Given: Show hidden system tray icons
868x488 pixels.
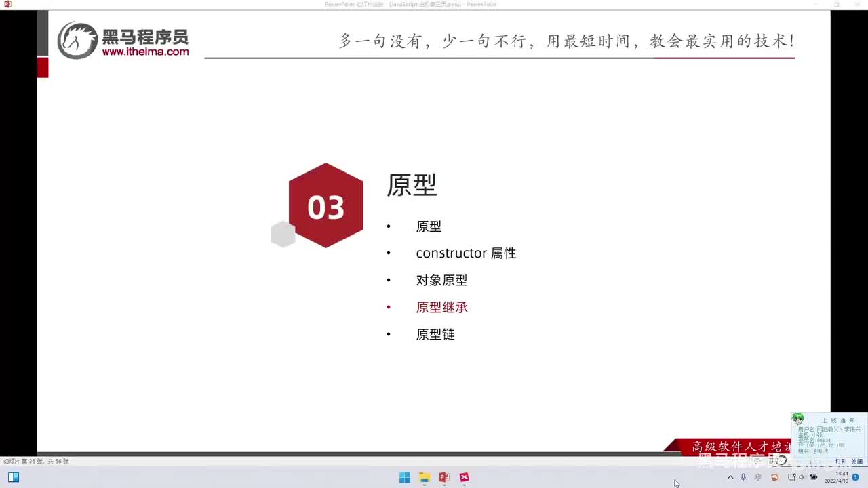Looking at the screenshot, I should click(730, 477).
